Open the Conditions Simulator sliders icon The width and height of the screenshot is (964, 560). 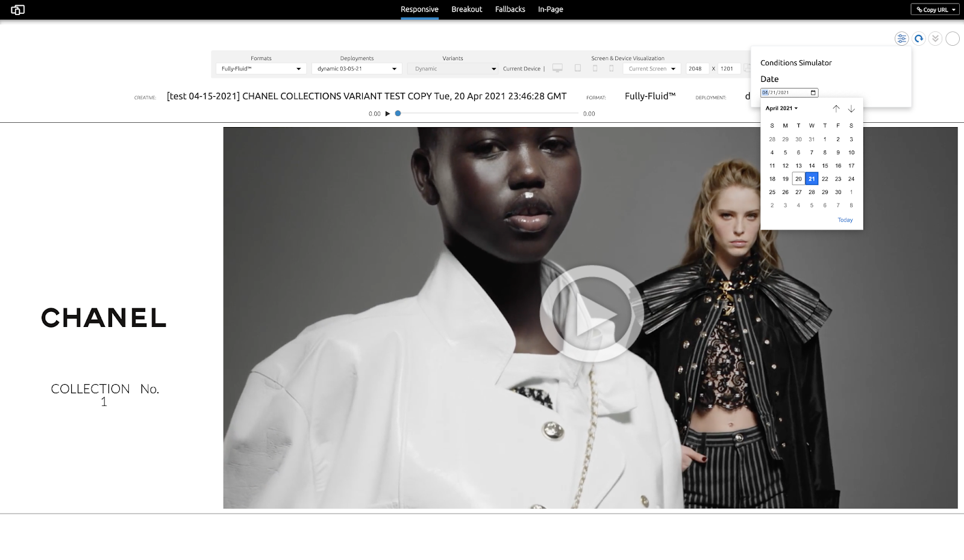click(x=901, y=39)
